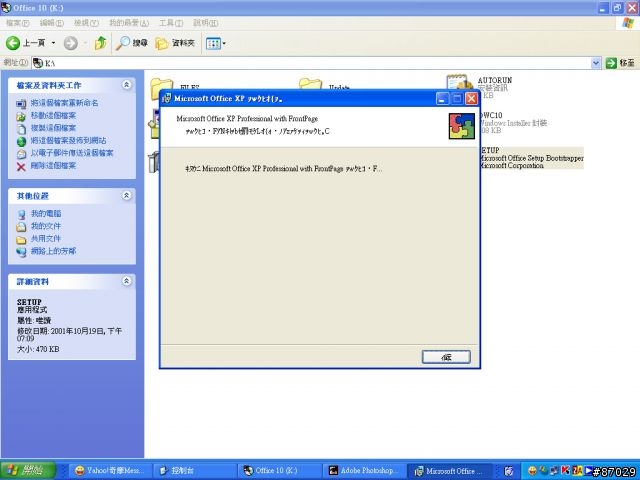Open 網路上的芳鄰 from other places
The width and height of the screenshot is (640, 480).
(x=53, y=251)
